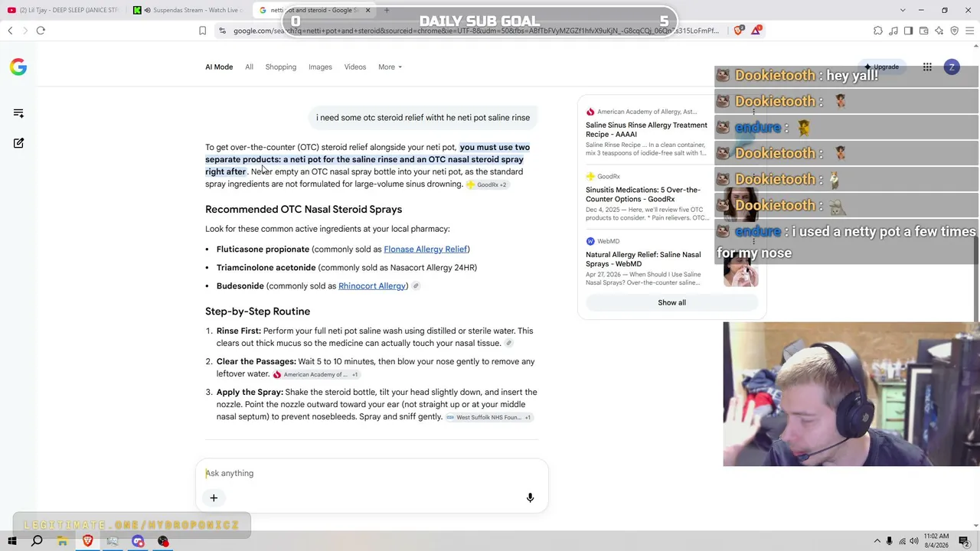
Task: Click the Triamcinolone acetonide text
Action: pos(266,268)
